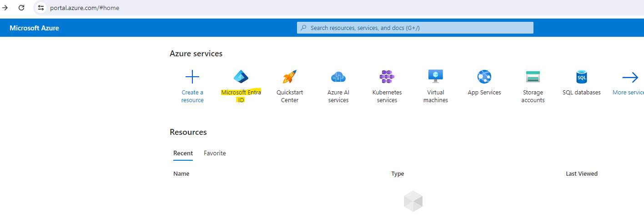Screen dimensions: 644x217
Task: Open the App Services globe icon
Action: [484, 77]
